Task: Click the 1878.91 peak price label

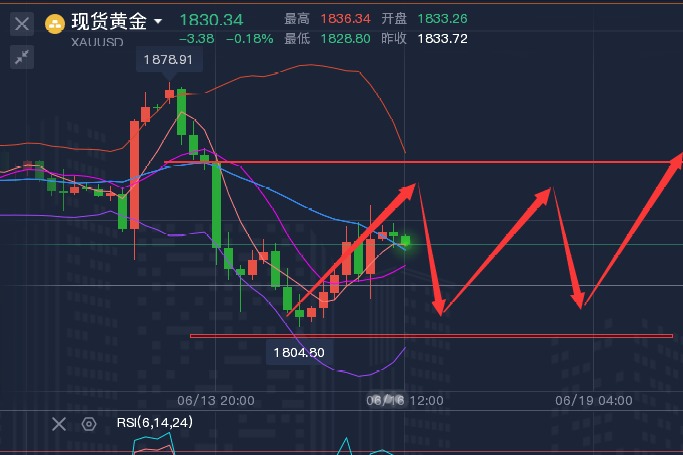Action: click(x=167, y=61)
